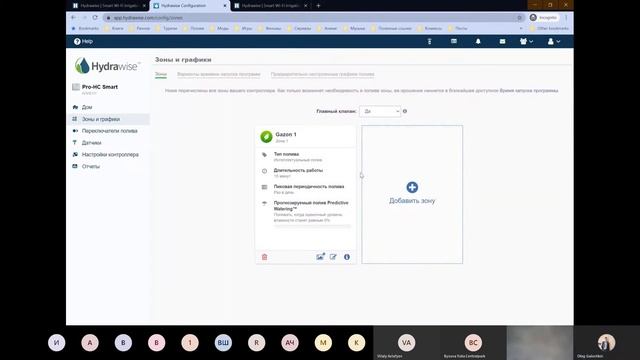The width and height of the screenshot is (640, 360).
Task: Click the info icon at Gazon 1 card bottom
Action: 347,257
